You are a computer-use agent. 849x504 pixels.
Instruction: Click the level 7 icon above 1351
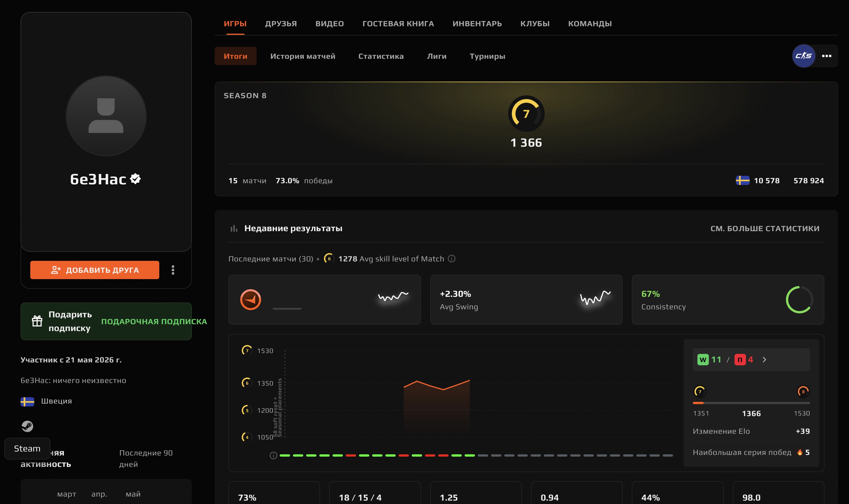tap(700, 392)
